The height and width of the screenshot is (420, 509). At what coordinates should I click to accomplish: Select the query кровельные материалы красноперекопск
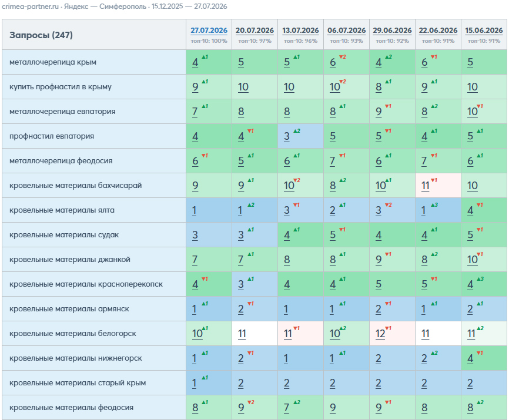pyautogui.click(x=86, y=284)
